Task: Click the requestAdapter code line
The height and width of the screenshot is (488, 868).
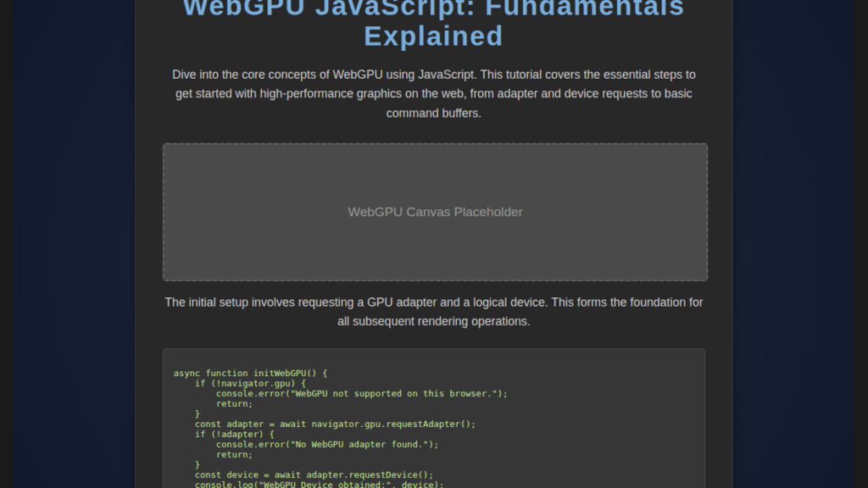Action: [336, 424]
